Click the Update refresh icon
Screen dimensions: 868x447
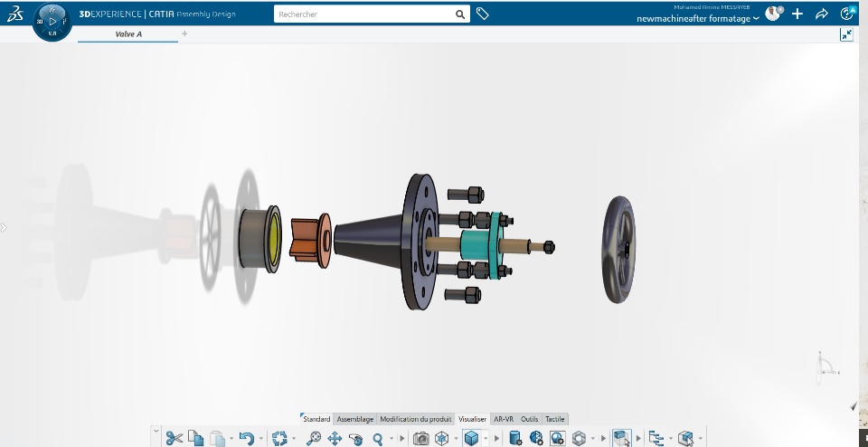[x=279, y=438]
